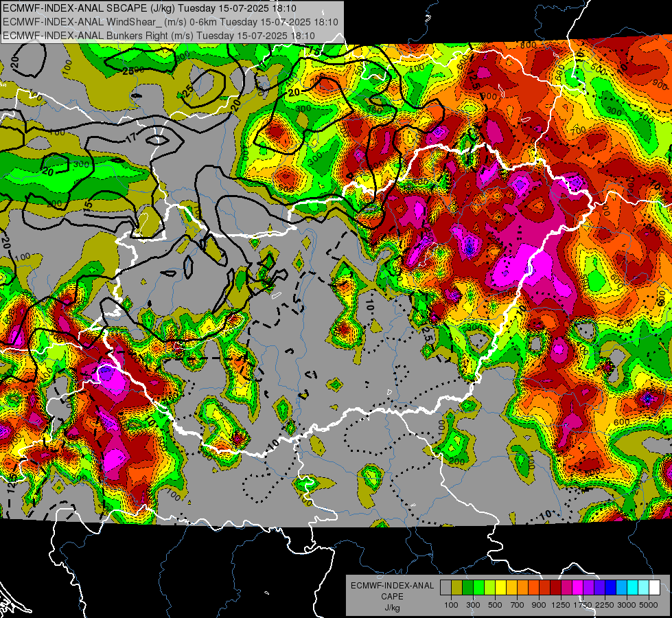Click the 2250 value under legend bar

(x=605, y=605)
